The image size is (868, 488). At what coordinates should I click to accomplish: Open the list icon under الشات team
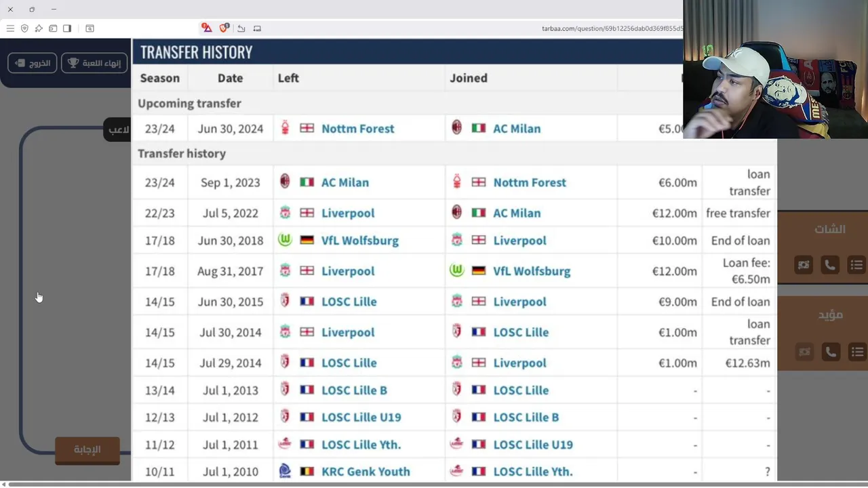(x=856, y=265)
